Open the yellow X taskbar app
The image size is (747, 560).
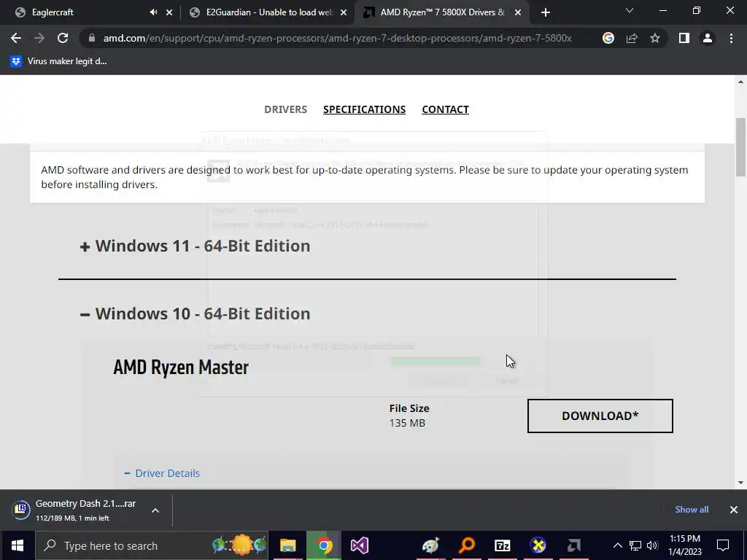tap(538, 545)
